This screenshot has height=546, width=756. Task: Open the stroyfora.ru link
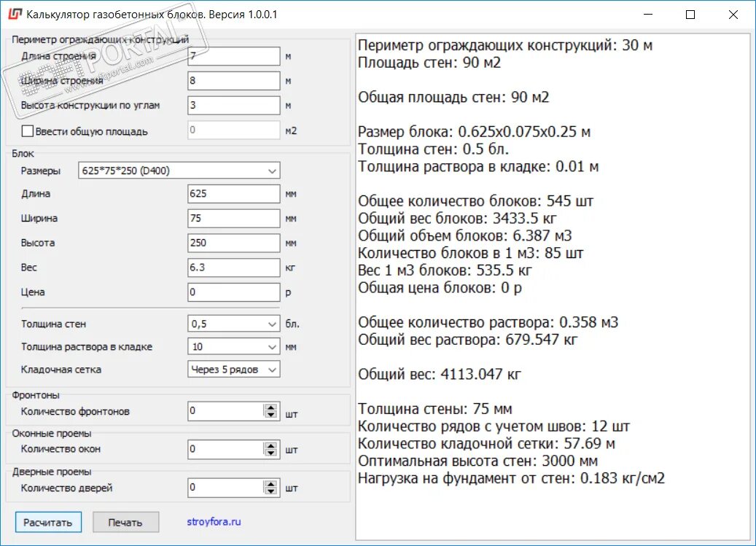[214, 521]
